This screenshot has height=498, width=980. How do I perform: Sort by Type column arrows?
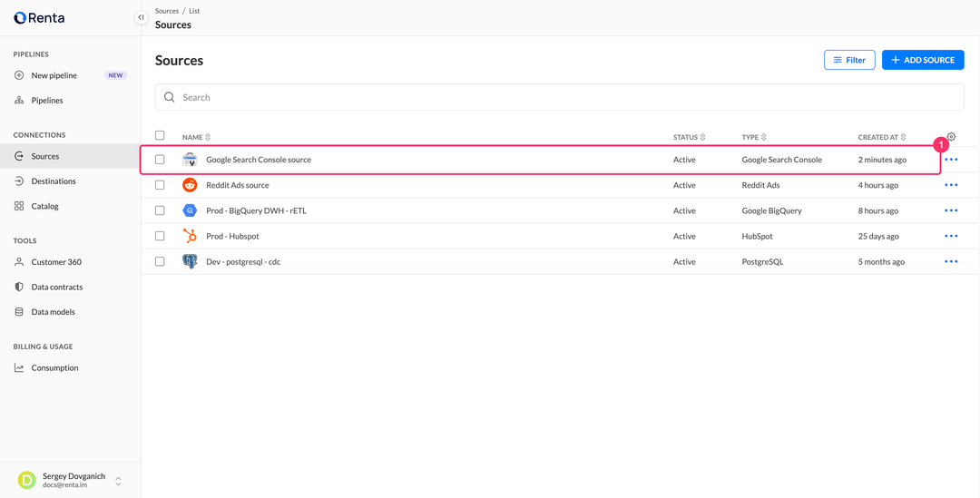[x=764, y=137]
